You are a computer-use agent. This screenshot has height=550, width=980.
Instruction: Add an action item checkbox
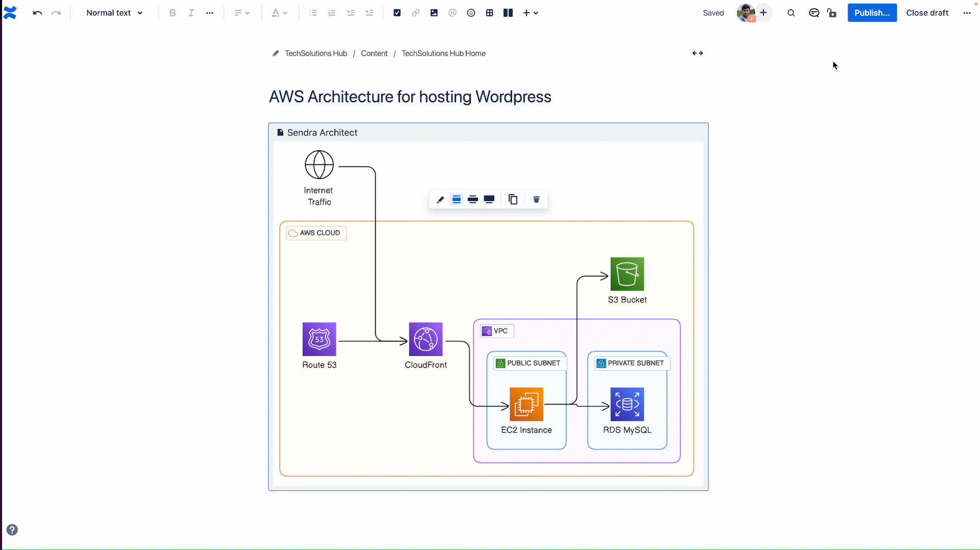click(x=397, y=13)
